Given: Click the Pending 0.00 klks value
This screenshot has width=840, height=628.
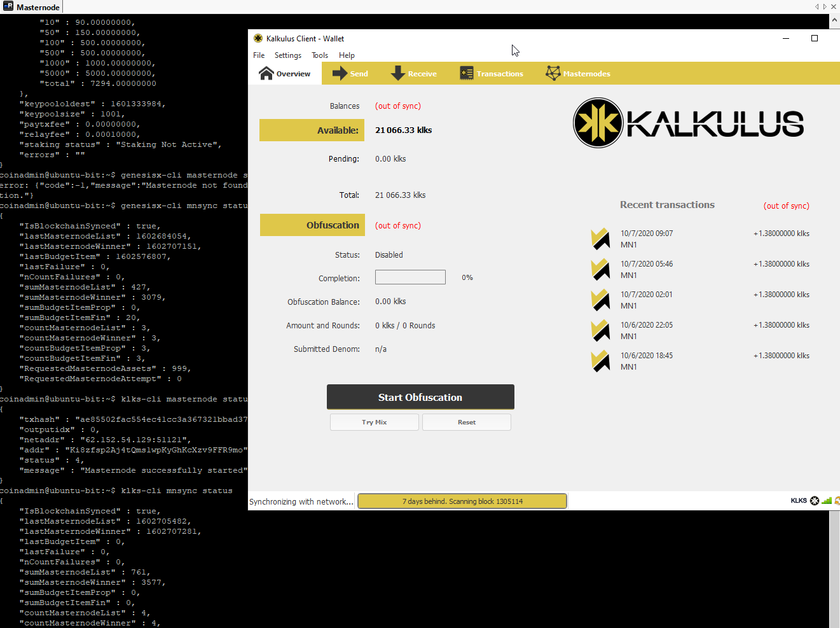Looking at the screenshot, I should [x=390, y=159].
